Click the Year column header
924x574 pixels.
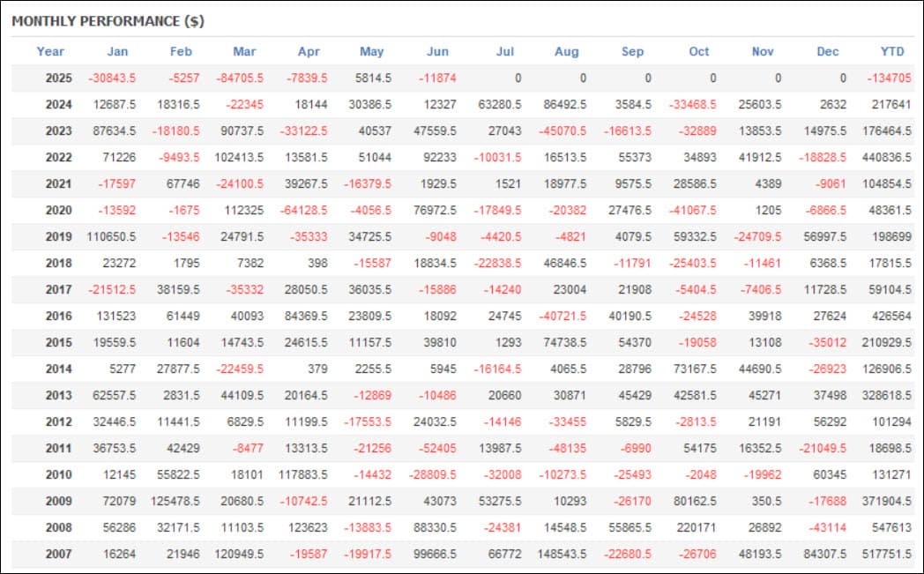click(50, 51)
